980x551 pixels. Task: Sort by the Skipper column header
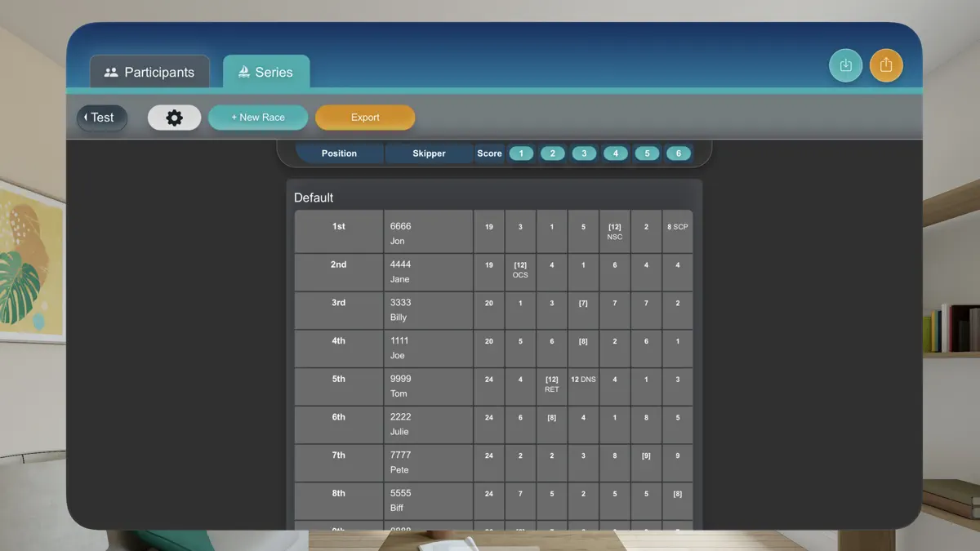coord(428,153)
